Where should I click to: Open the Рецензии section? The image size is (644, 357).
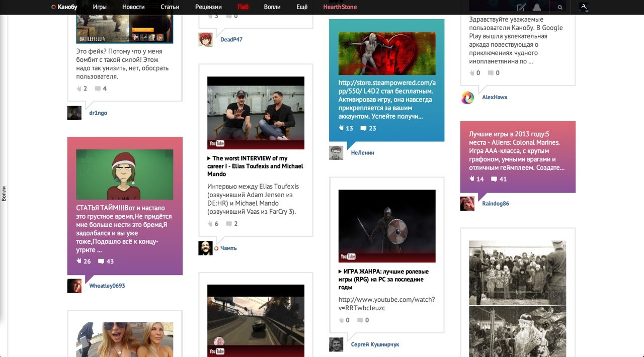(x=209, y=7)
